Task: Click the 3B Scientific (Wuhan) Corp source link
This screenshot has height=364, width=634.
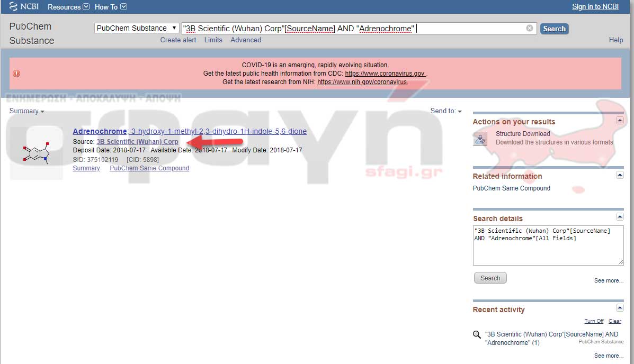Action: (138, 142)
